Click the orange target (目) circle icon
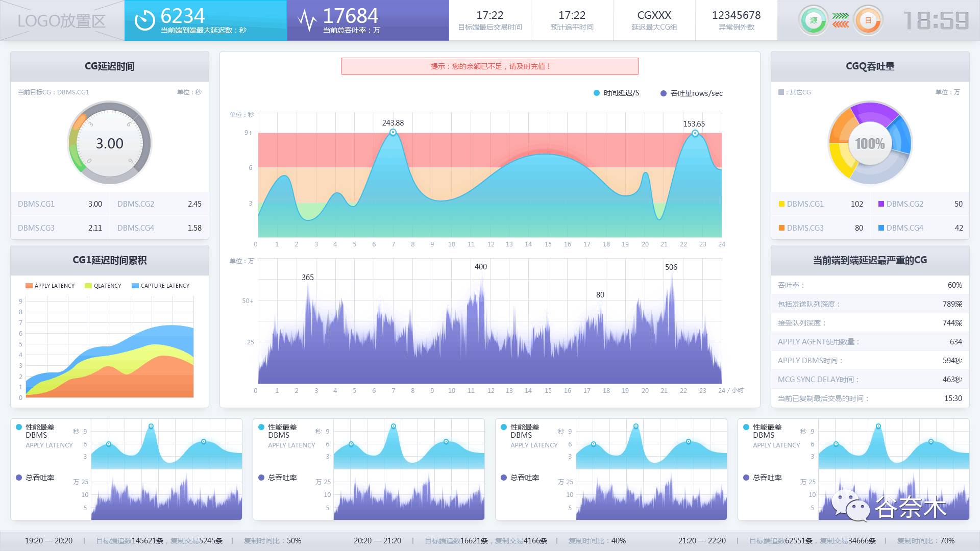Image resolution: width=980 pixels, height=551 pixels. [868, 20]
